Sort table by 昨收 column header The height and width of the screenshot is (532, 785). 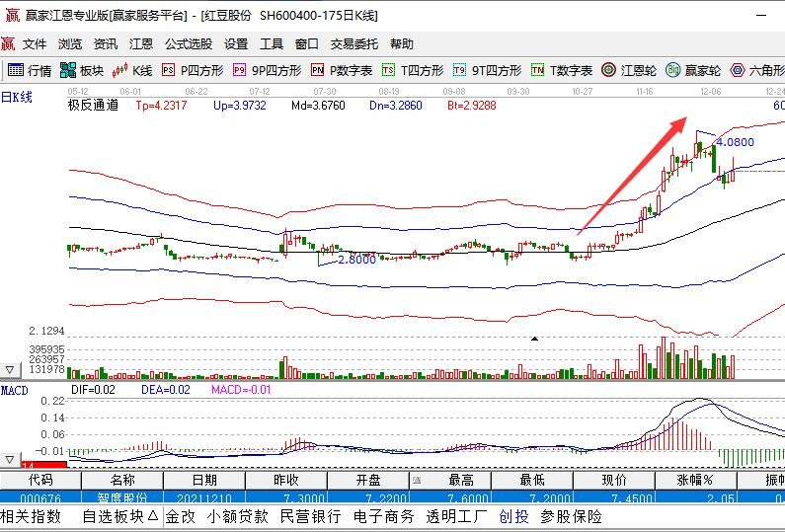pyautogui.click(x=286, y=480)
